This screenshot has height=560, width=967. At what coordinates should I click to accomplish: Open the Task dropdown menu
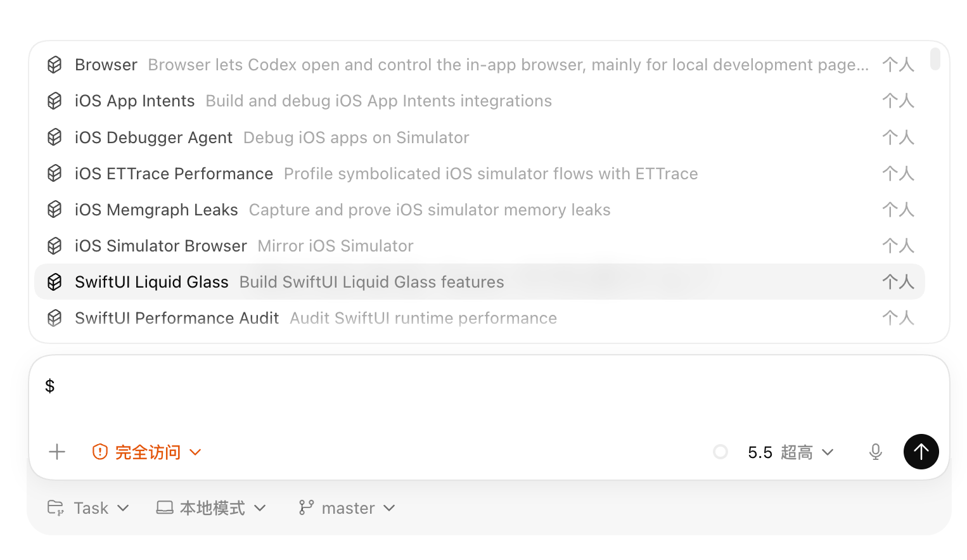click(x=89, y=508)
